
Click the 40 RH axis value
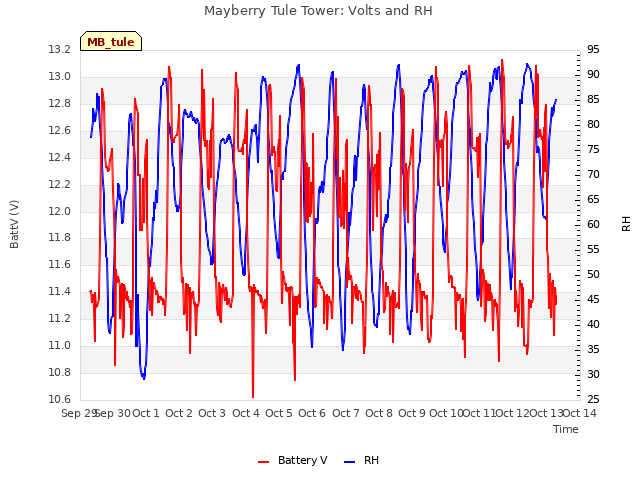[x=593, y=324]
